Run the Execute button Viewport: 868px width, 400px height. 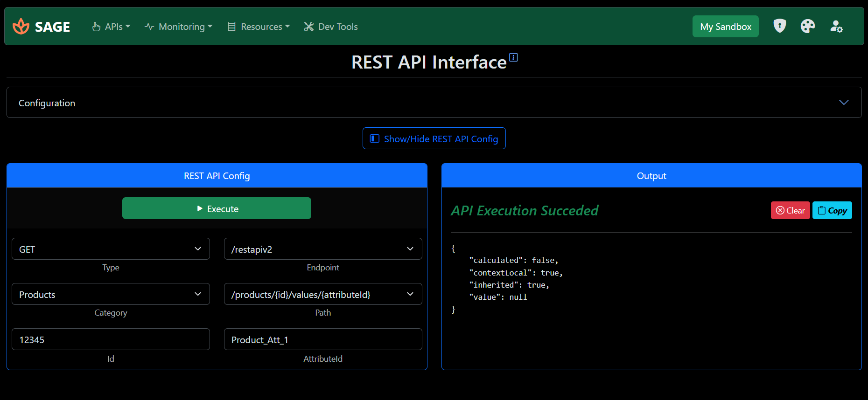point(217,208)
